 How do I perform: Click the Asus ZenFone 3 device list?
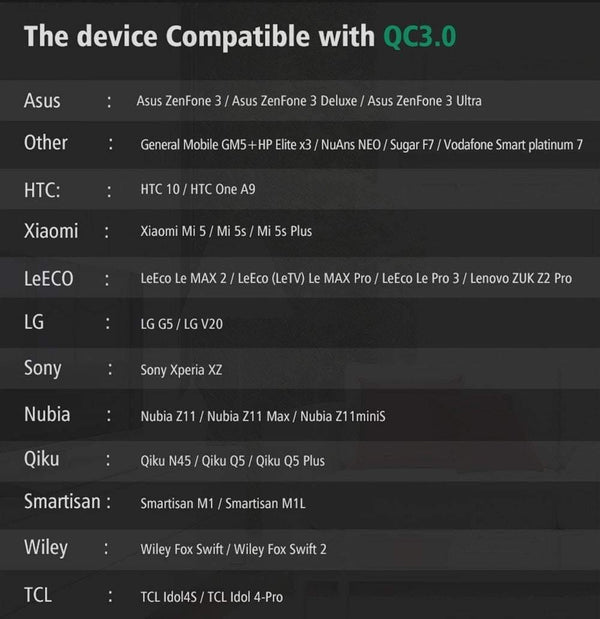[310, 101]
